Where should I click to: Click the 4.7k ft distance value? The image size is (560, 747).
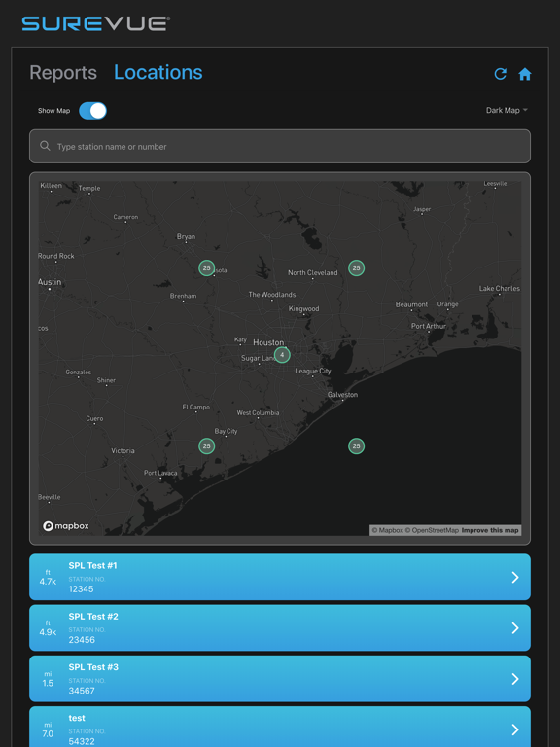[48, 582]
